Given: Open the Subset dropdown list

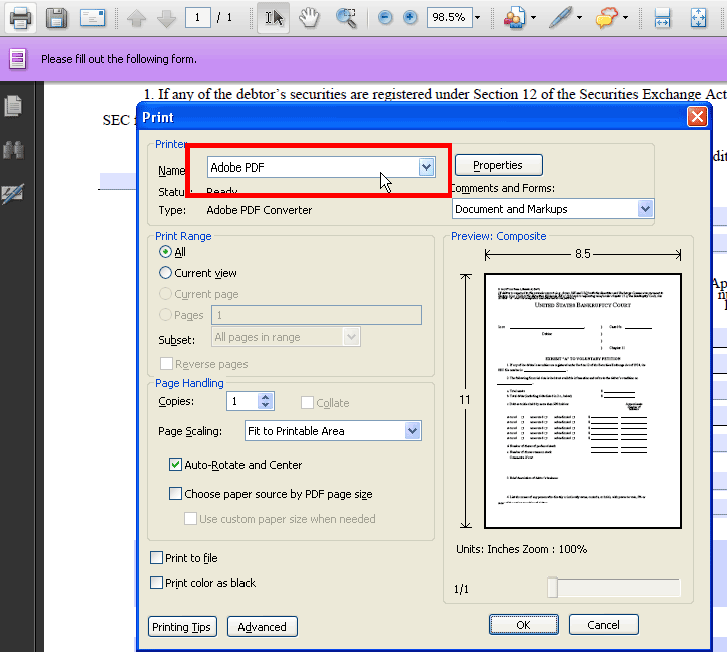Looking at the screenshot, I should tap(351, 337).
